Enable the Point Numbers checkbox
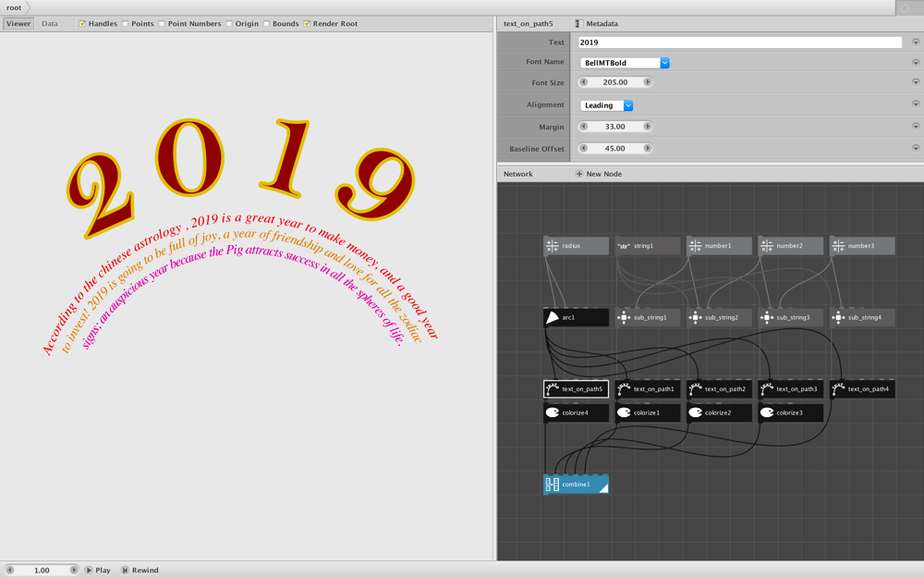924x578 pixels. [x=162, y=24]
